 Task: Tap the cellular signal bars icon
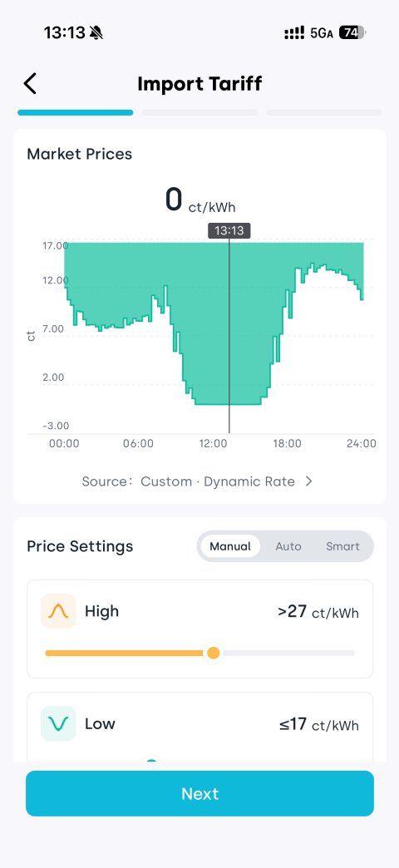294,33
